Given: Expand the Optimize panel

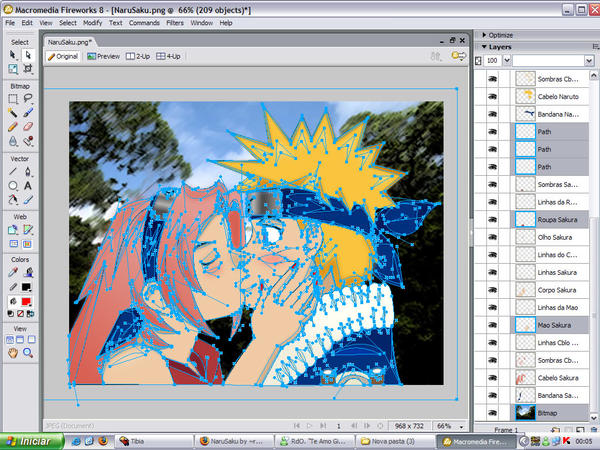Looking at the screenshot, I should coord(484,35).
